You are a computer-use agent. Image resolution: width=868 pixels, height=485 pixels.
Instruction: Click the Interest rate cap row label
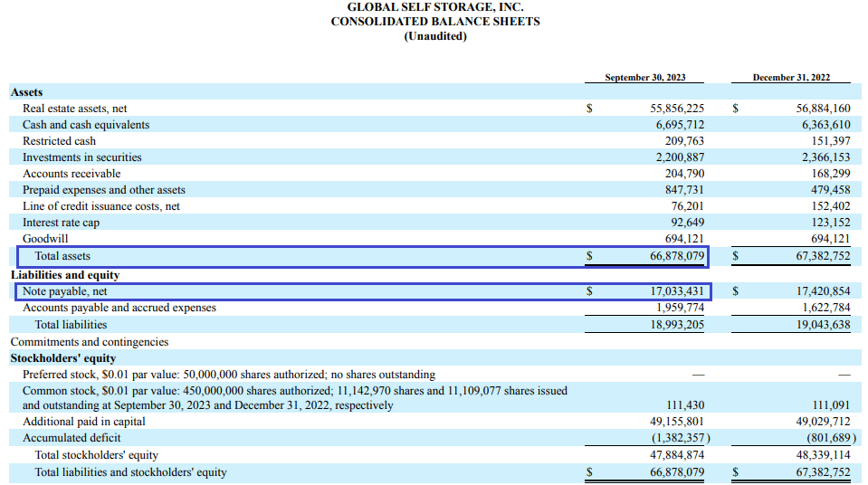[x=61, y=223]
